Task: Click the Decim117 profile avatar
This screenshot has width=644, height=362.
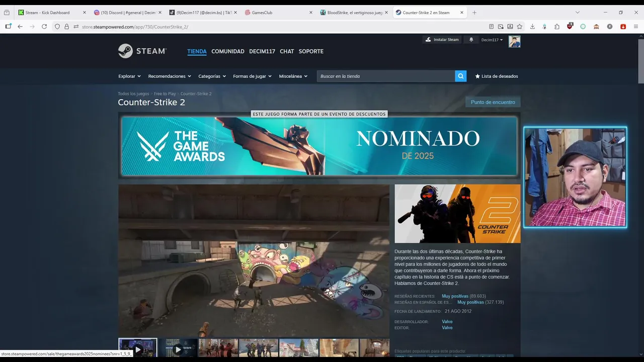Action: point(514,41)
